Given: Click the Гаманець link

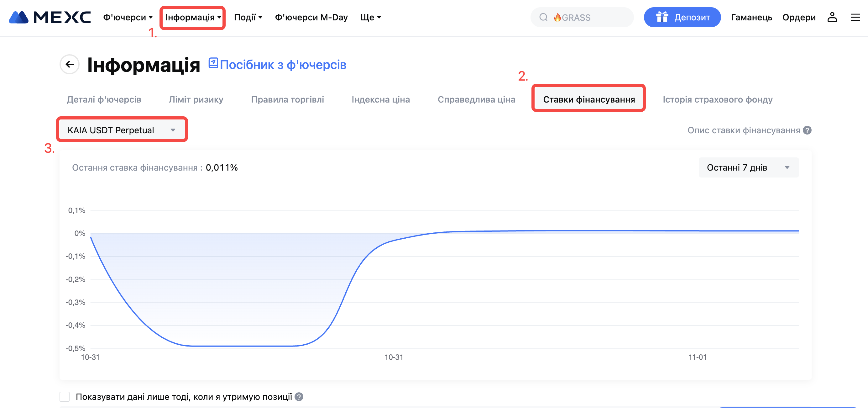Looking at the screenshot, I should pyautogui.click(x=751, y=17).
